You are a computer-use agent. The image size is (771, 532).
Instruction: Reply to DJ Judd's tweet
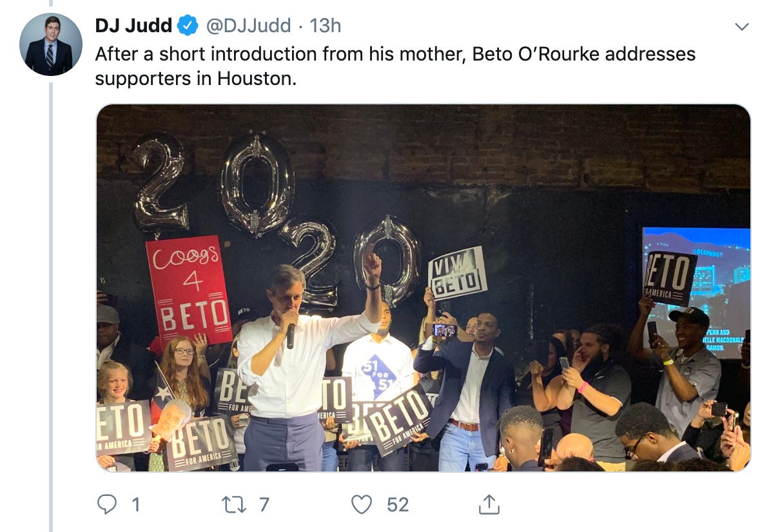107,504
